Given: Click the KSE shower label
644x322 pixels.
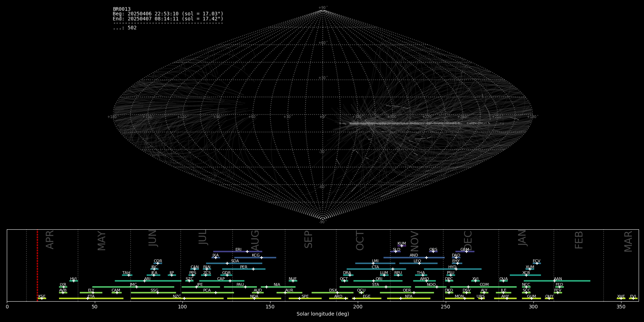Looking at the screenshot, I should pyautogui.click(x=42, y=297).
